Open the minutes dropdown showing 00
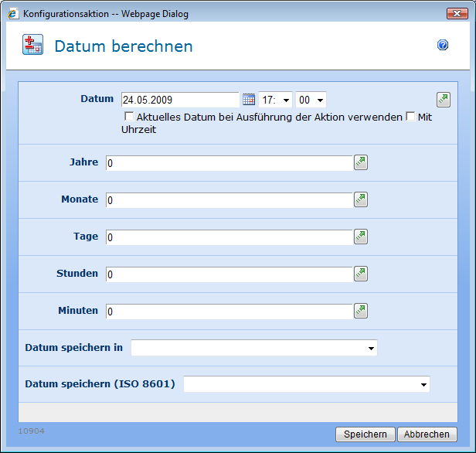 (311, 100)
